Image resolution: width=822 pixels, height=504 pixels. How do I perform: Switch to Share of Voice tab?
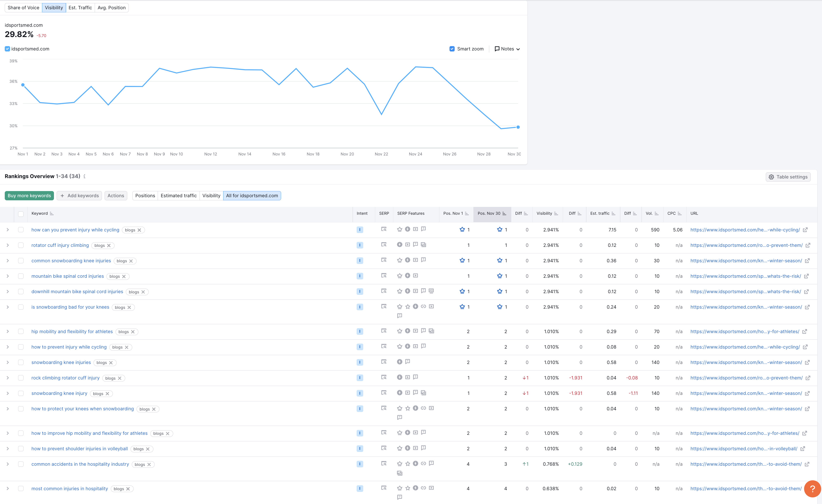click(23, 8)
